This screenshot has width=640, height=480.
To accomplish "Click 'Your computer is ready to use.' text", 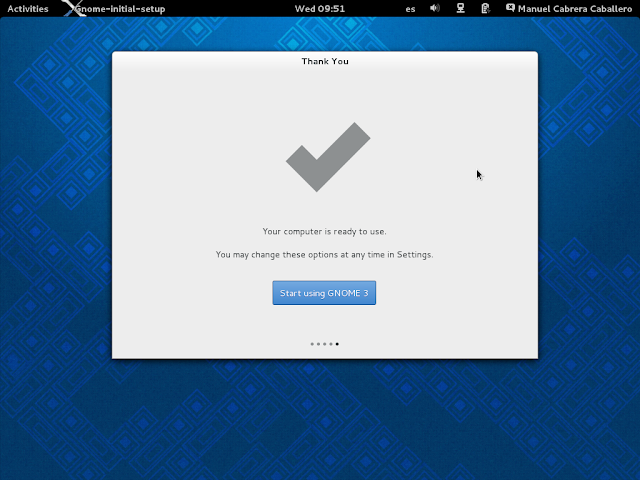I will pos(324,231).
